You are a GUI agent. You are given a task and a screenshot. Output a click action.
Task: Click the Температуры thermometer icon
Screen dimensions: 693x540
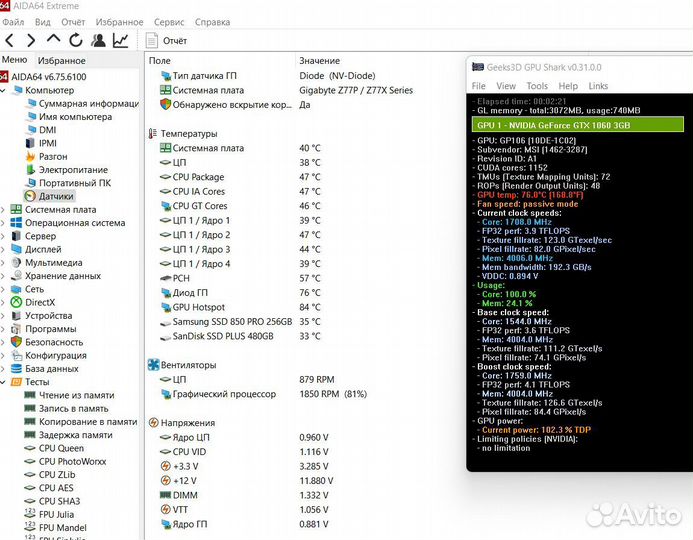coord(153,133)
